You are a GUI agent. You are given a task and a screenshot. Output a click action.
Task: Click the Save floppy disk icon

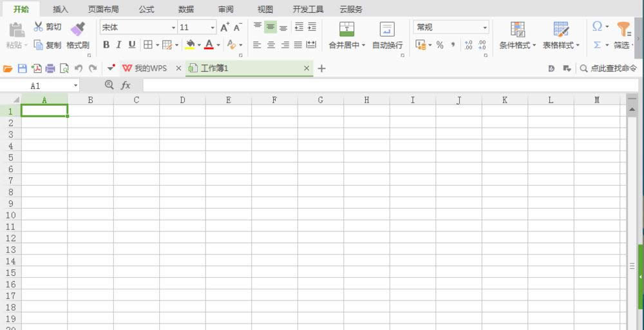pos(22,68)
